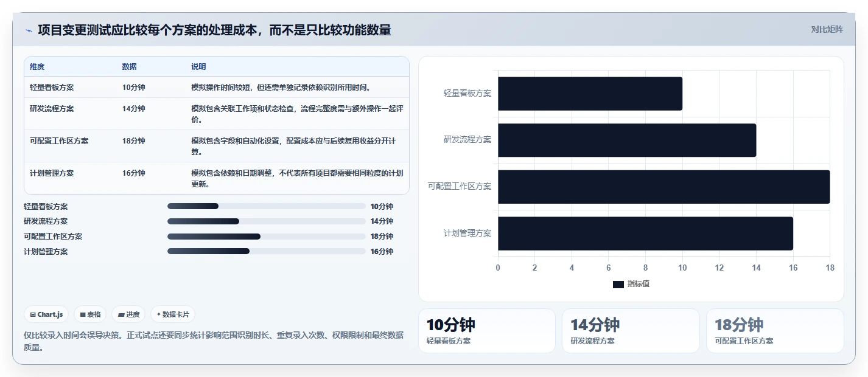Click the 进度 chip
The image size is (868, 377).
[x=128, y=314]
